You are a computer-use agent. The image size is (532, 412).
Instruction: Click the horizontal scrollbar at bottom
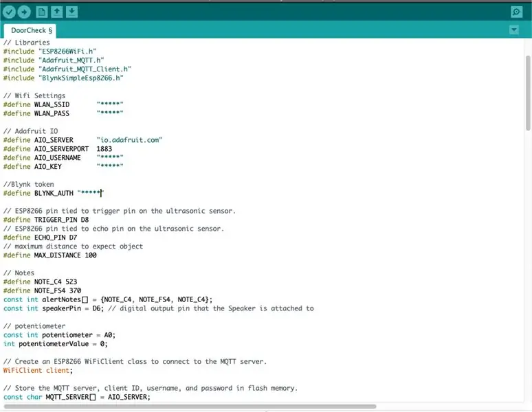190,406
